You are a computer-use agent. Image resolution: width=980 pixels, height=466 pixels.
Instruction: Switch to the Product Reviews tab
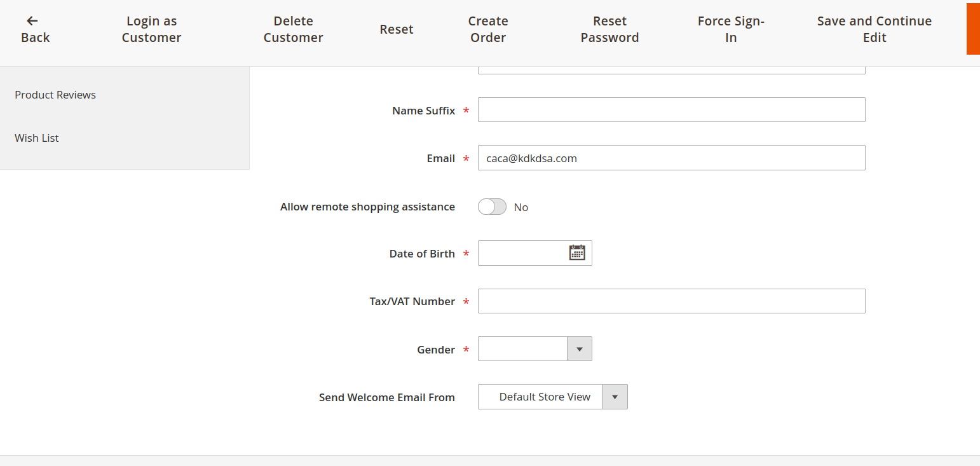pos(55,94)
